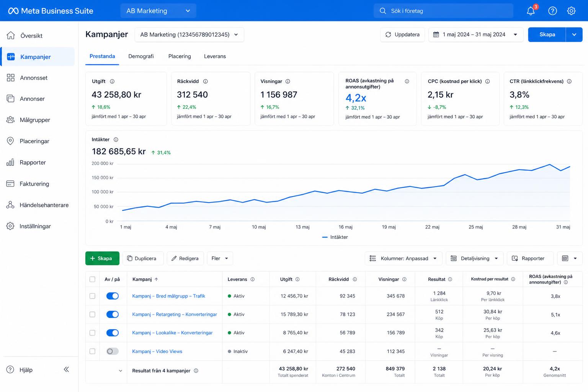
Task: Check the Retargeting – Konverteringar row checkbox
Action: (92, 315)
